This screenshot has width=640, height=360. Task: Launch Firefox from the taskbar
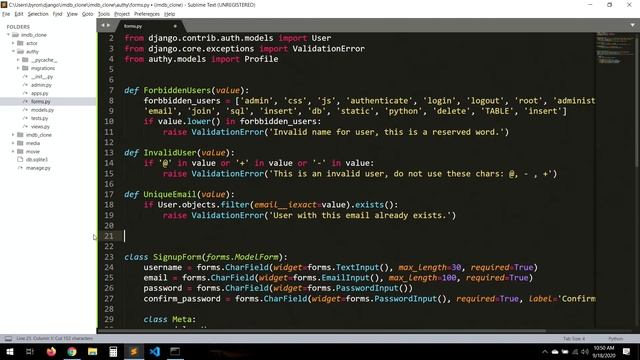51,351
